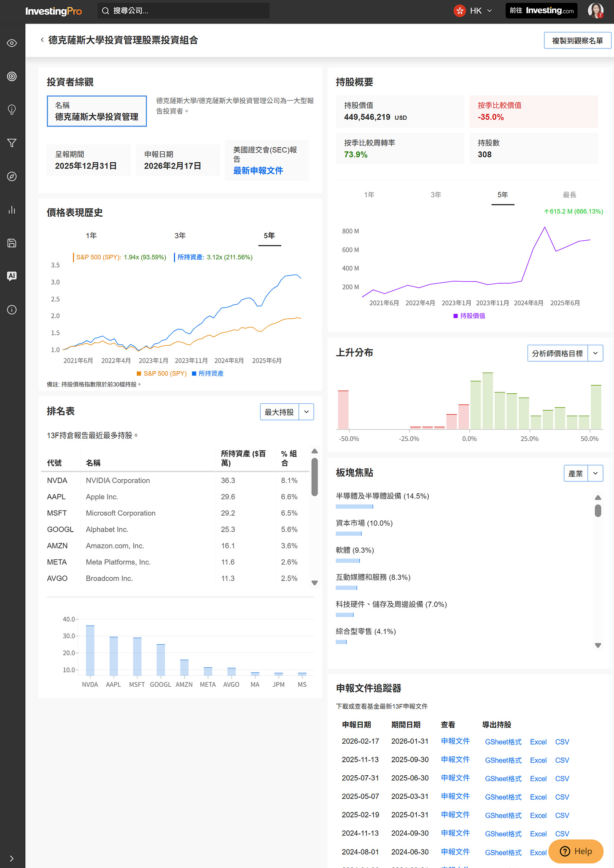Click the info circle icon in sidebar
This screenshot has width=614, height=868.
[12, 310]
